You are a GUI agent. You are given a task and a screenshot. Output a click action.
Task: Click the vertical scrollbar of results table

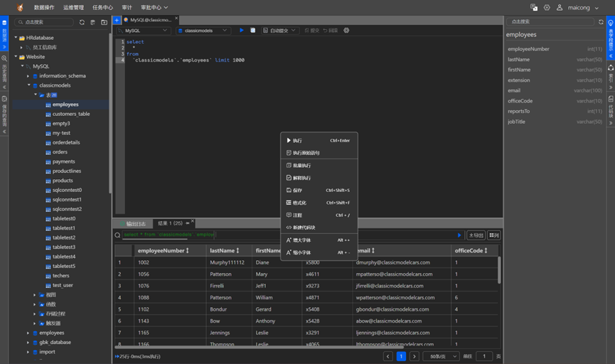[x=499, y=270]
